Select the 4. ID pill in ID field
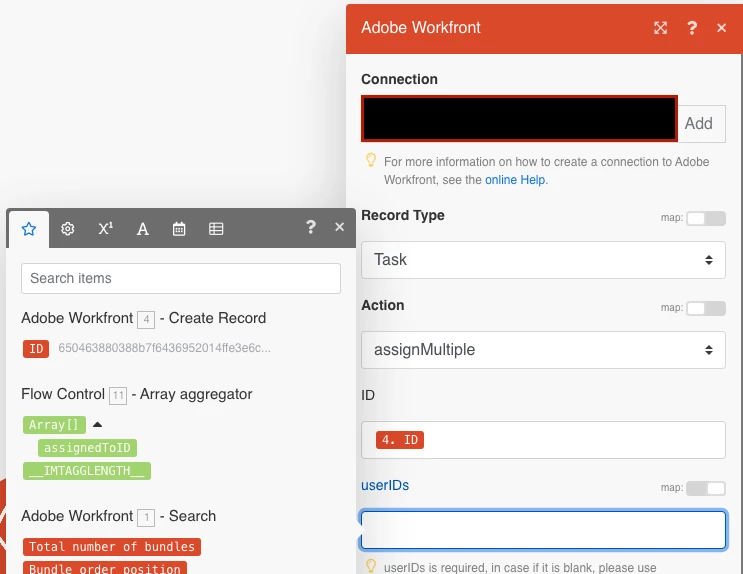Screen dimensions: 743x574 [399, 440]
